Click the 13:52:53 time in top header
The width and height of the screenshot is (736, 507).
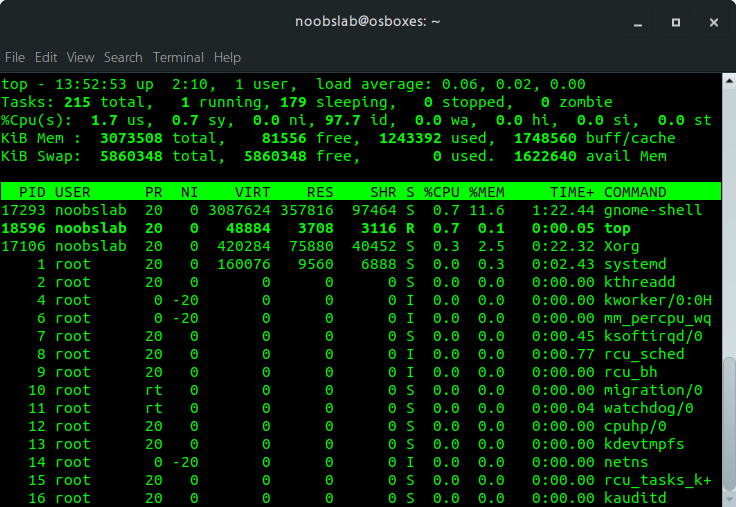(x=91, y=84)
